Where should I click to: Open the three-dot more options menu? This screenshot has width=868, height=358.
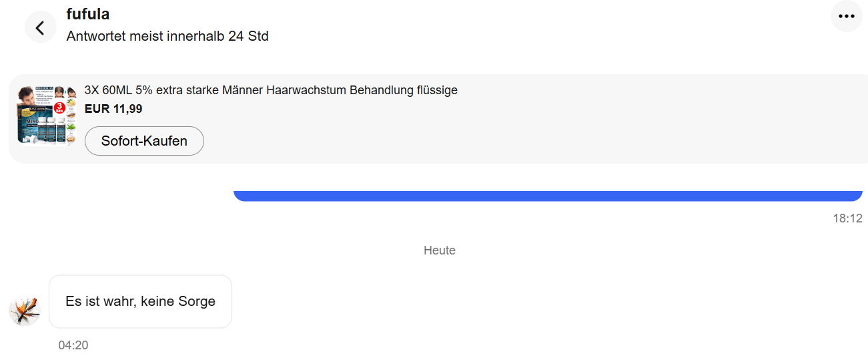[x=846, y=16]
